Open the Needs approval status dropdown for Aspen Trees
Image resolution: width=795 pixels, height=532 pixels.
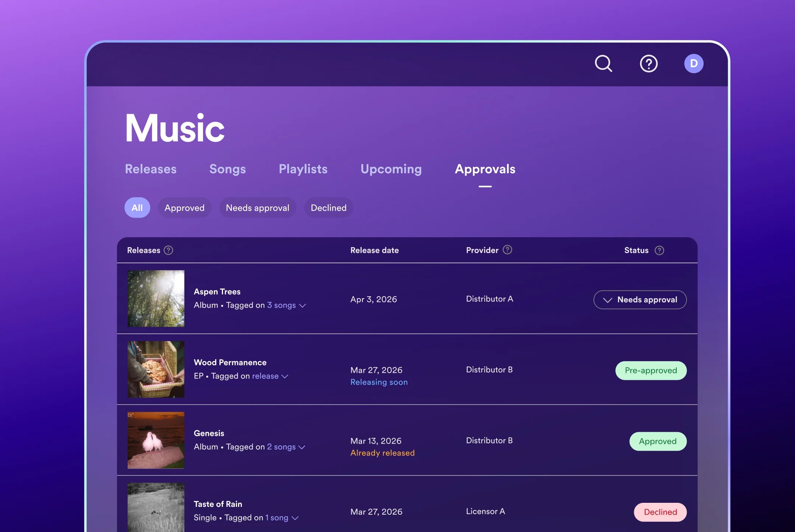pyautogui.click(x=640, y=300)
